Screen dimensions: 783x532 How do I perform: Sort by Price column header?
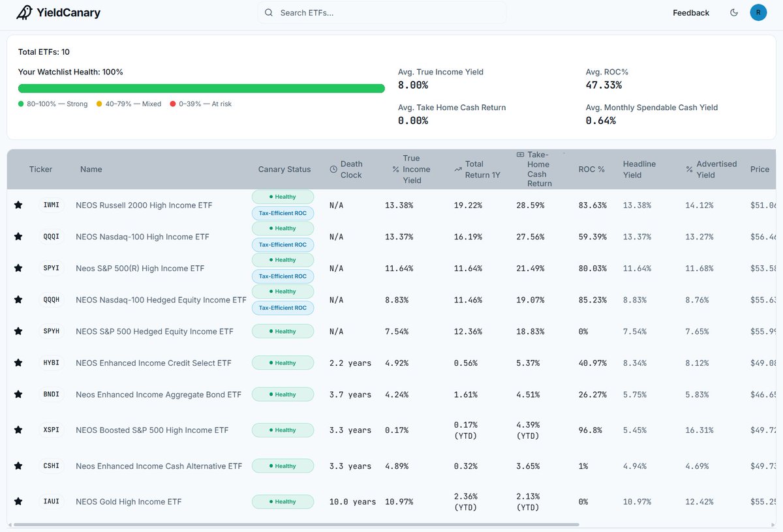[x=760, y=170]
